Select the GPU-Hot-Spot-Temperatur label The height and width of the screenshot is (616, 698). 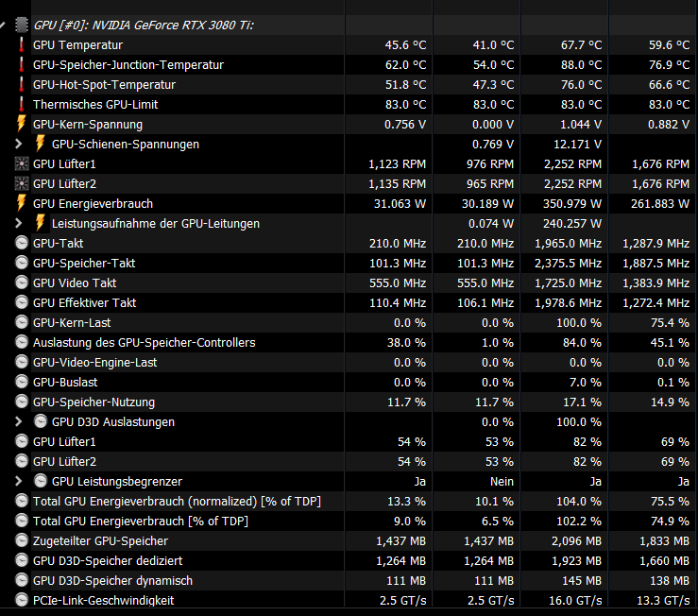[x=104, y=85]
